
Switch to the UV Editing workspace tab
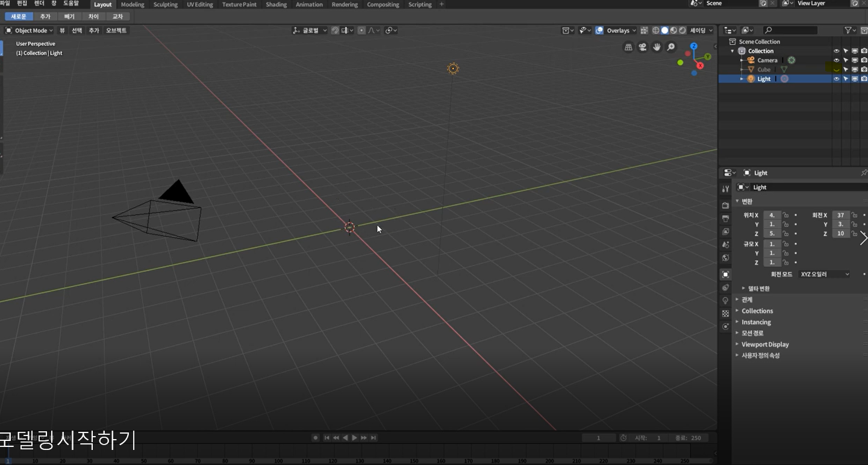click(200, 4)
